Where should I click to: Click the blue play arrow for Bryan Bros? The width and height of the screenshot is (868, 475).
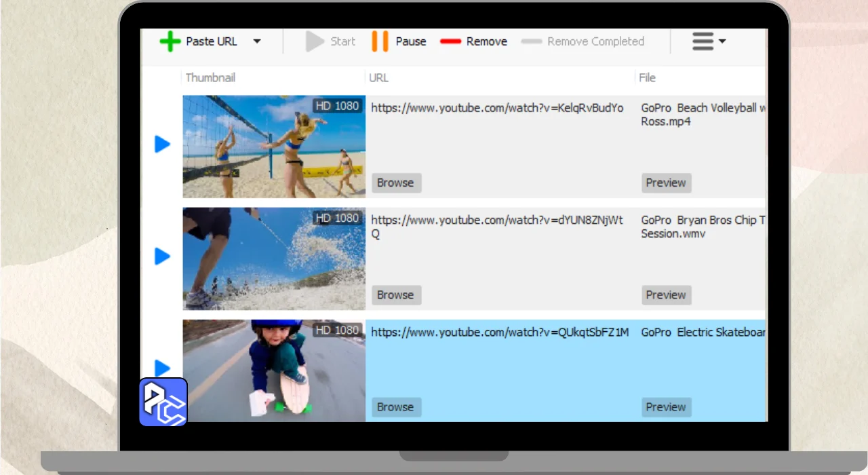[162, 256]
